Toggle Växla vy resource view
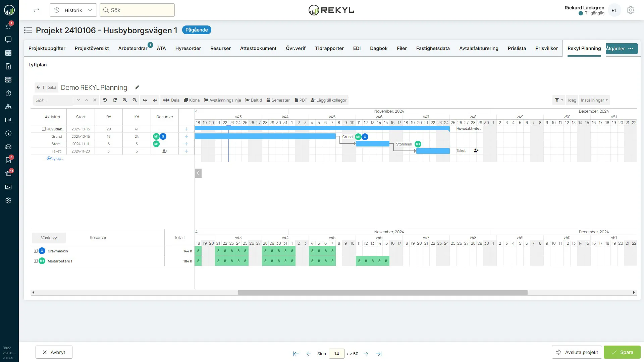Image resolution: width=644 pixels, height=362 pixels. click(x=49, y=238)
